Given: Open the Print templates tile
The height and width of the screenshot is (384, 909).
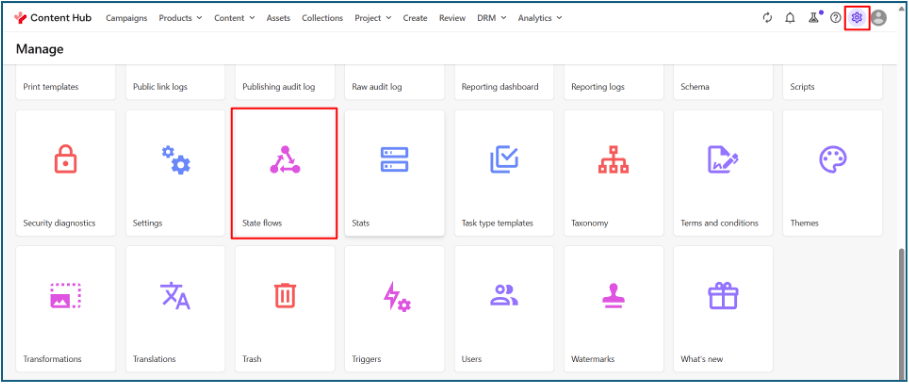Looking at the screenshot, I should (x=66, y=83).
